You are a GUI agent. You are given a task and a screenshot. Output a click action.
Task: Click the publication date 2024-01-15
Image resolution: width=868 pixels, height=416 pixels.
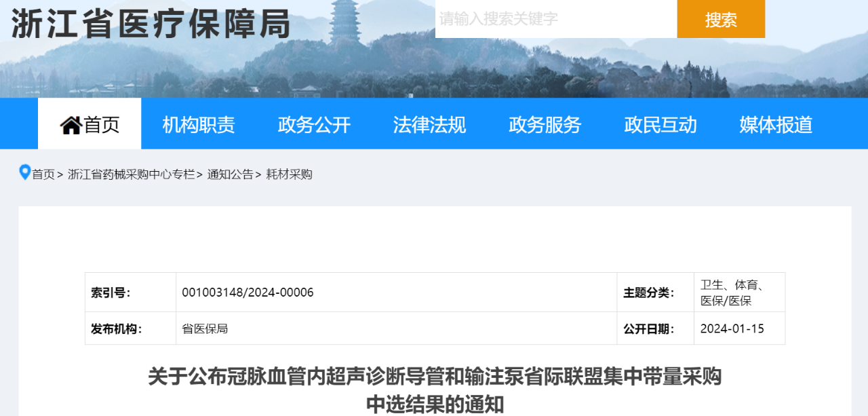[x=732, y=328]
